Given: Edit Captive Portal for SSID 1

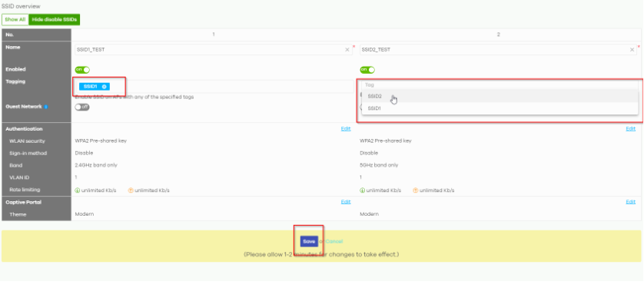Looking at the screenshot, I should [346, 202].
